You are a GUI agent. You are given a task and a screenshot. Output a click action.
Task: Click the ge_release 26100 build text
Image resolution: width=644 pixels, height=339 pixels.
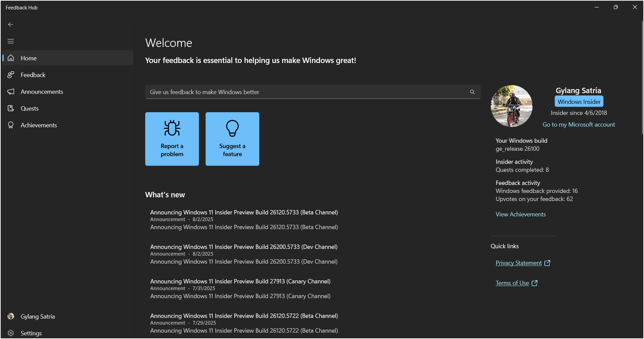tap(518, 149)
